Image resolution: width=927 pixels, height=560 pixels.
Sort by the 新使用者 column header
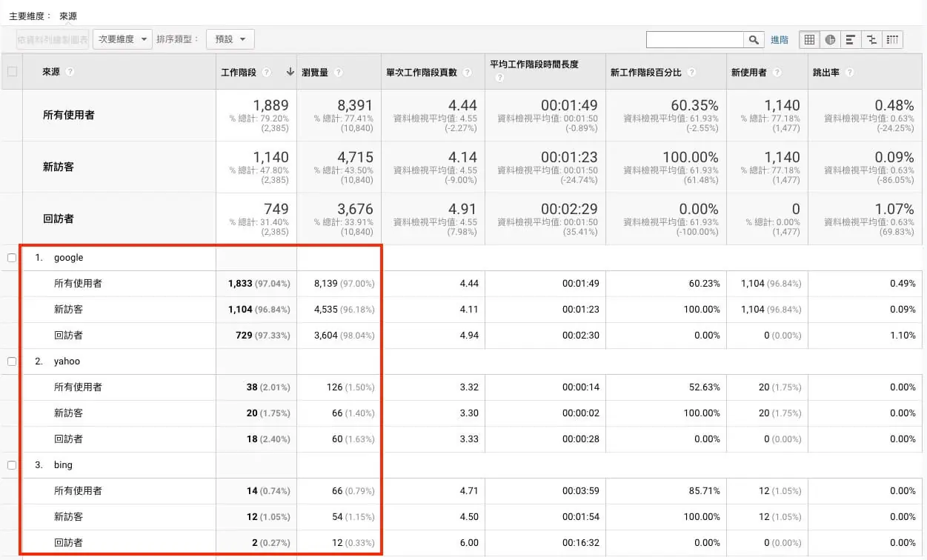coord(749,73)
